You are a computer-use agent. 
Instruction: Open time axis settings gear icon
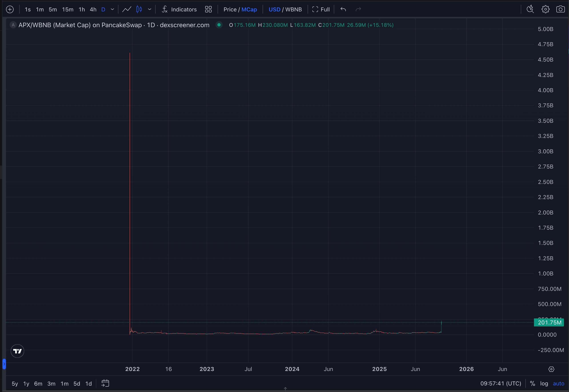coord(551,369)
